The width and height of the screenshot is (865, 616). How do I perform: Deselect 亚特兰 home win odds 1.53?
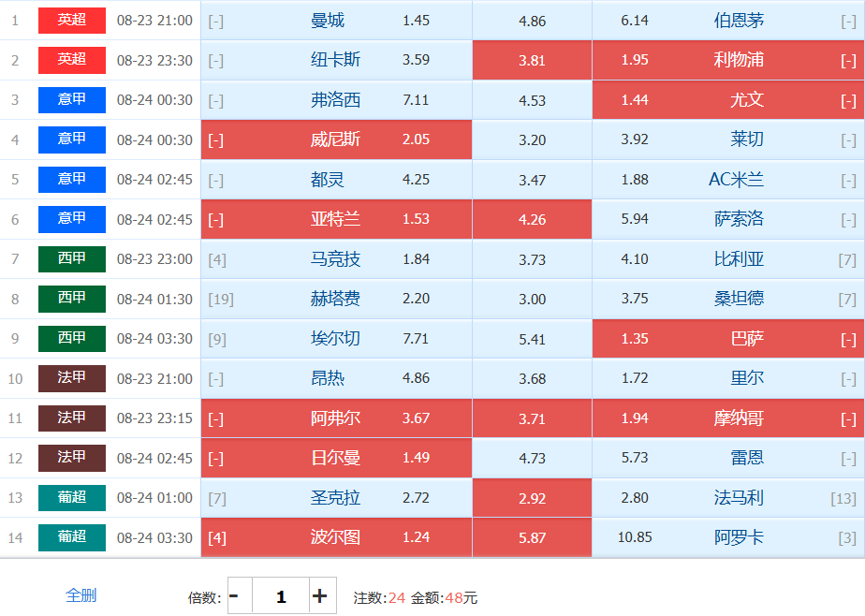(336, 219)
